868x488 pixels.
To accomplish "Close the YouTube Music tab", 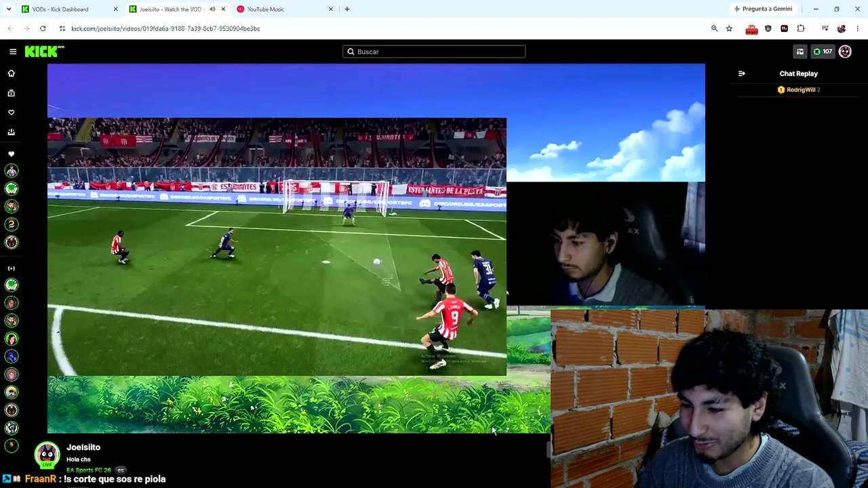I will tap(331, 9).
